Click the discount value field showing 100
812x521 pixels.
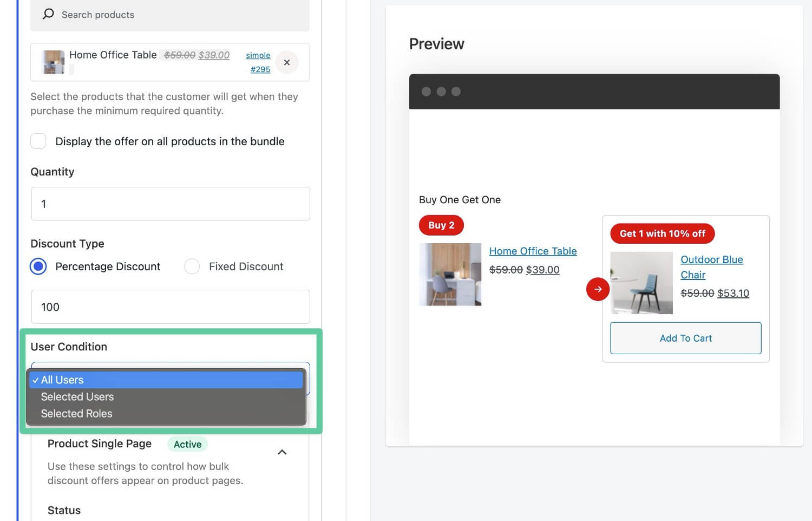pos(171,307)
